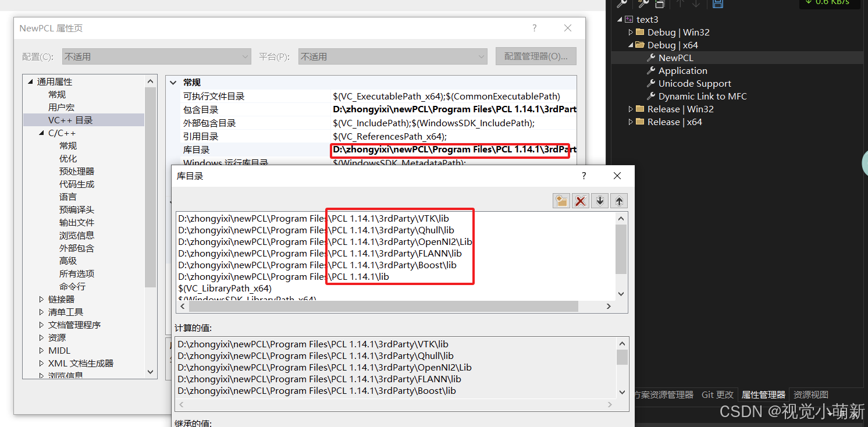Click the save property sheet icon
The image size is (868, 427).
717,4
